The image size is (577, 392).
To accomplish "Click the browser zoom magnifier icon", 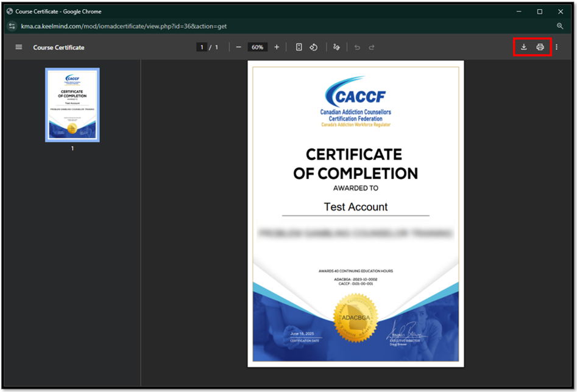I will pos(560,26).
